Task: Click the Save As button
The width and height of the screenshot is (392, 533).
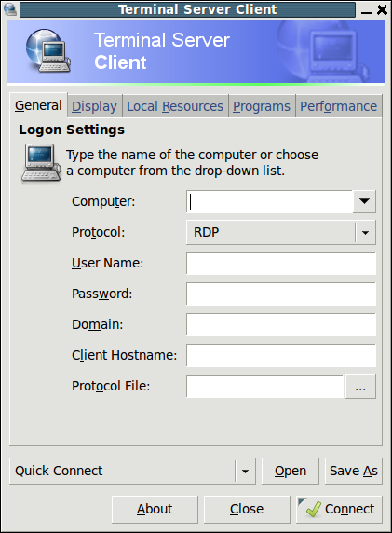Action: point(354,471)
